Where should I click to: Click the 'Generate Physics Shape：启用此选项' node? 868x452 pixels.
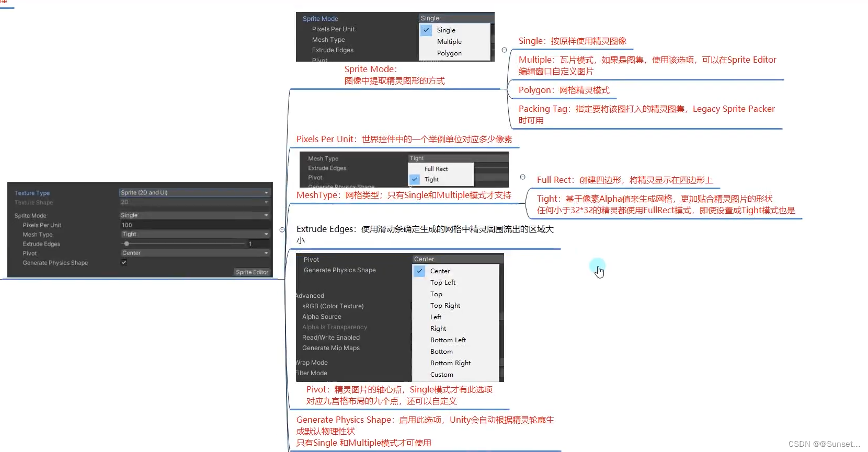(425, 431)
